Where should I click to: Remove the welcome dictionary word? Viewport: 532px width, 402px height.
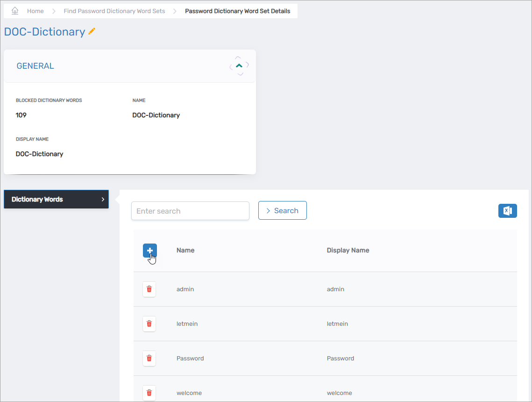pos(149,393)
